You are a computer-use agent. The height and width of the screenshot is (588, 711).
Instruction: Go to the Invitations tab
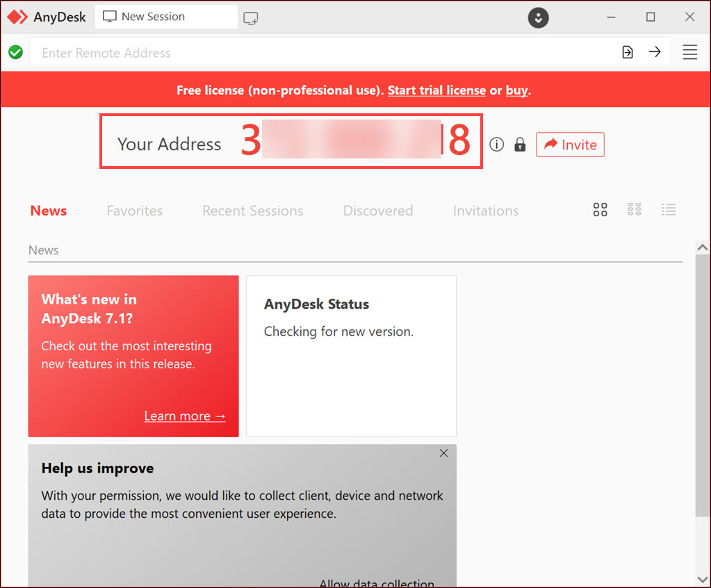(x=485, y=211)
